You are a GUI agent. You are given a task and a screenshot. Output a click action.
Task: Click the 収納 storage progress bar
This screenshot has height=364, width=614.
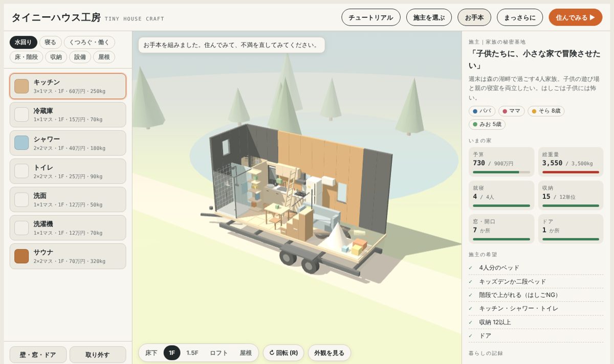tap(571, 206)
